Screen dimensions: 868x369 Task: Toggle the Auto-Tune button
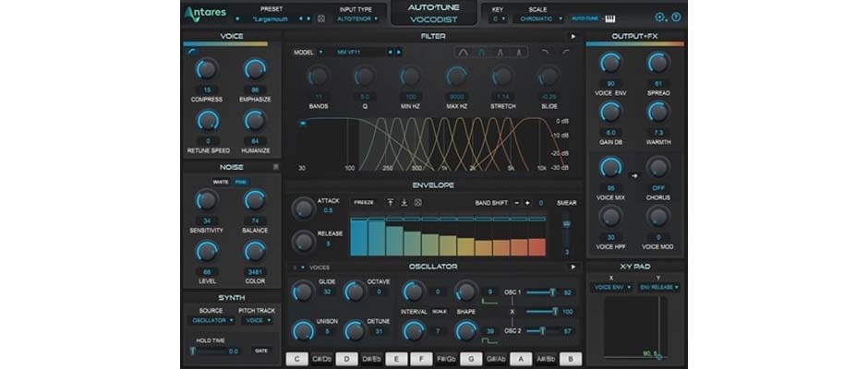click(585, 18)
